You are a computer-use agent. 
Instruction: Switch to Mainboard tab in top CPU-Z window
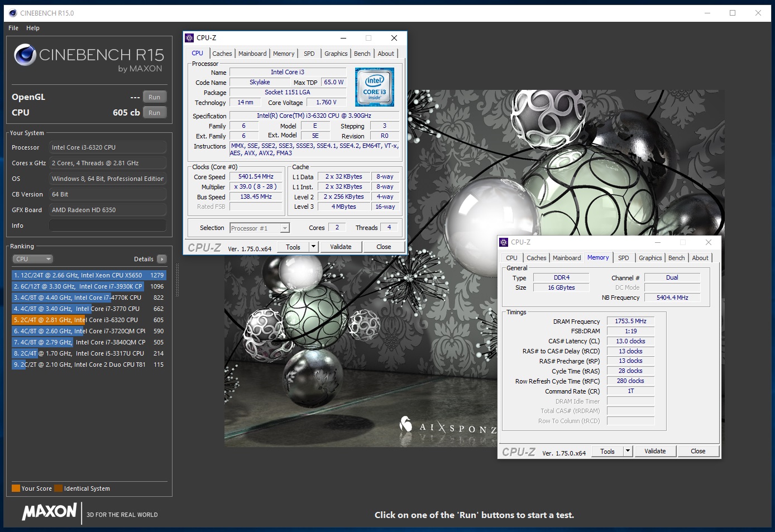coord(252,54)
